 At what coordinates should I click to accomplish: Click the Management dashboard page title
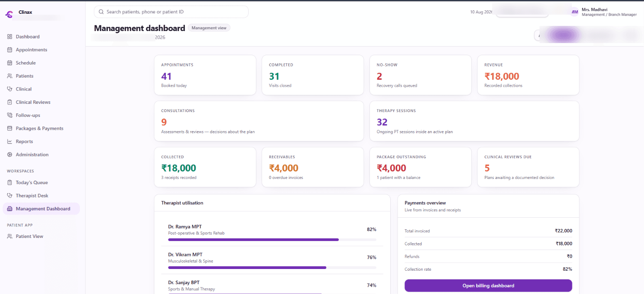(139, 28)
